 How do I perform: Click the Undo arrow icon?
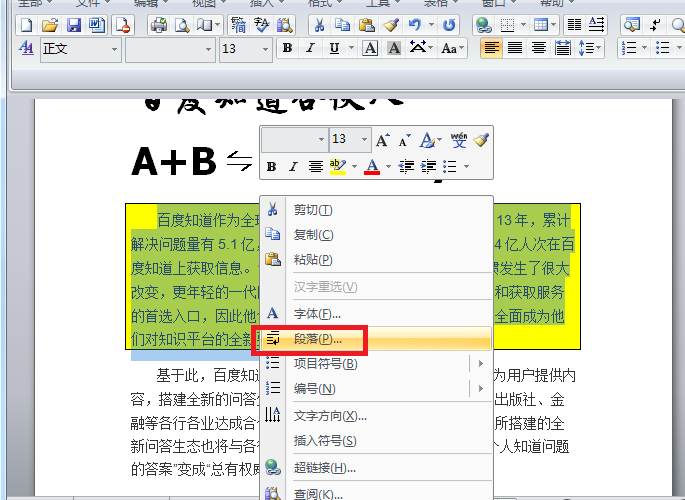415,25
